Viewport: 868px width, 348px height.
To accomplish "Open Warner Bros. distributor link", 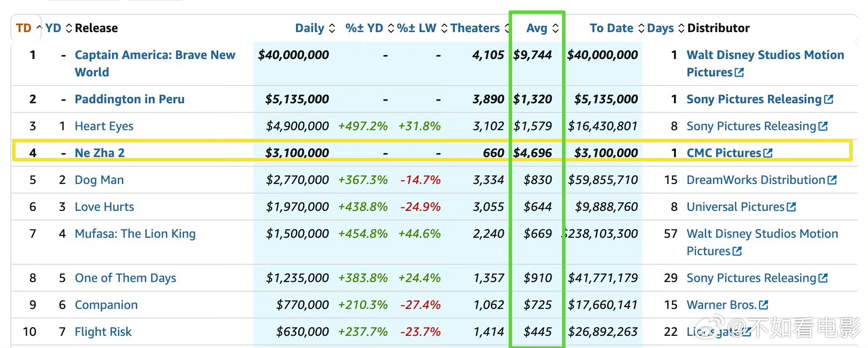I will coord(721,305).
